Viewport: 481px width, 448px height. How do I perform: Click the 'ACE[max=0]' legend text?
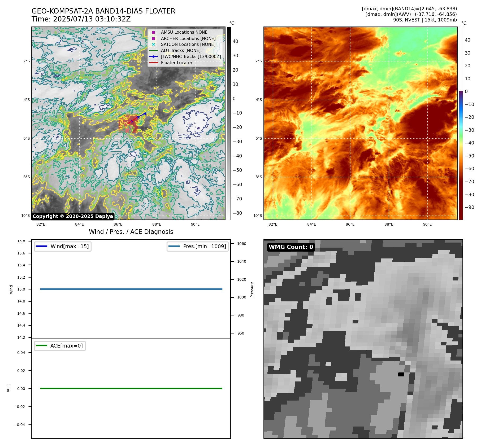pyautogui.click(x=67, y=346)
